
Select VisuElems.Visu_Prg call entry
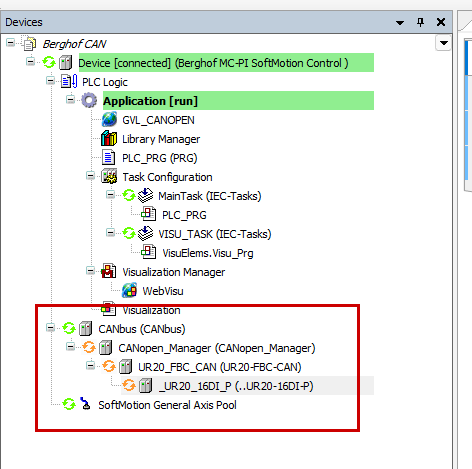pos(208,253)
